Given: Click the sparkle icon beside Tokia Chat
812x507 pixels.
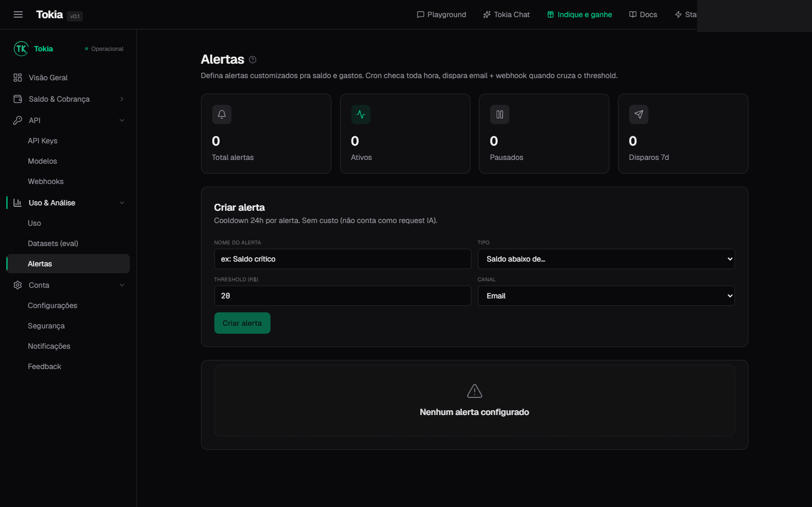Looking at the screenshot, I should [487, 14].
